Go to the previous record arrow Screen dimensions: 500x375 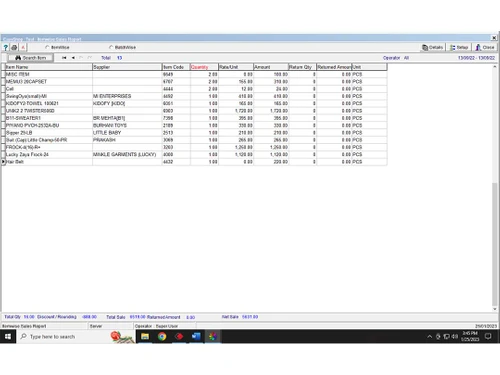point(73,58)
